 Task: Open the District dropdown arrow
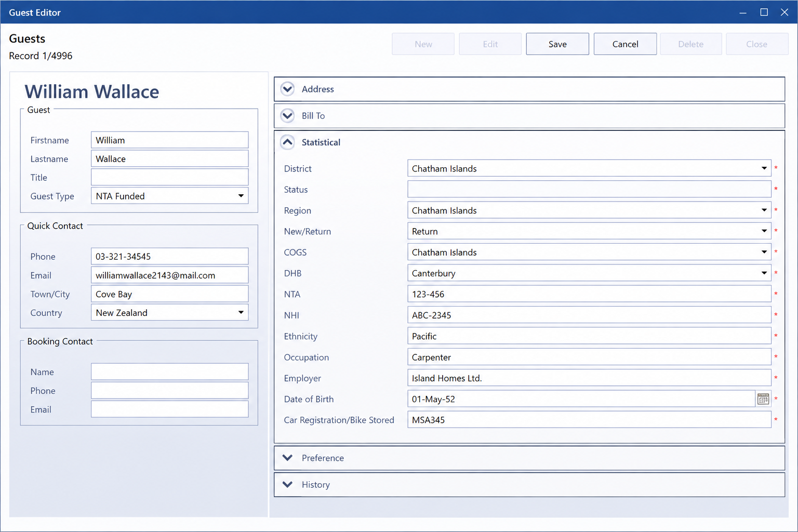pos(764,168)
